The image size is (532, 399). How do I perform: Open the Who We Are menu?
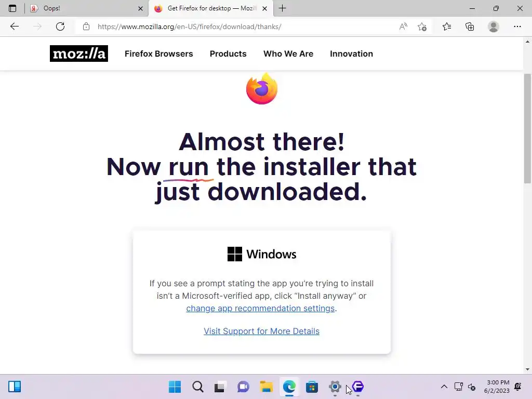point(288,54)
